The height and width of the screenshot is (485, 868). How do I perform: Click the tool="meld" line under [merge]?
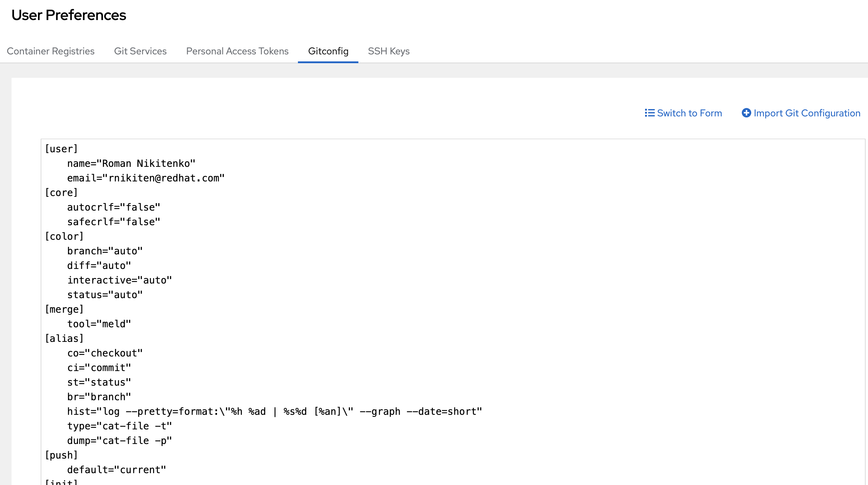99,324
